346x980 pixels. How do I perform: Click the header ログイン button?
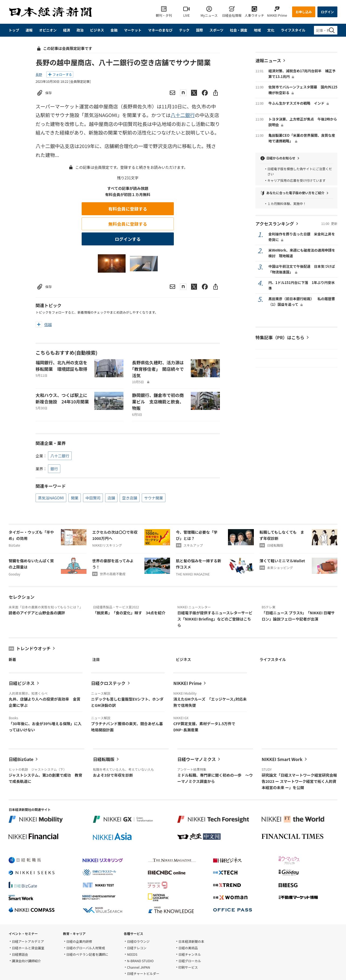(x=327, y=12)
